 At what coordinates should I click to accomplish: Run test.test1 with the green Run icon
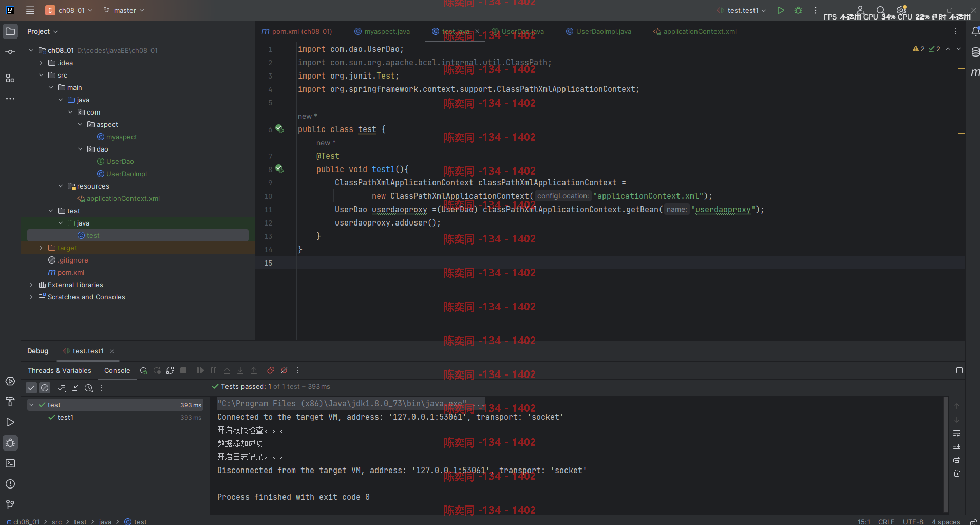(781, 10)
